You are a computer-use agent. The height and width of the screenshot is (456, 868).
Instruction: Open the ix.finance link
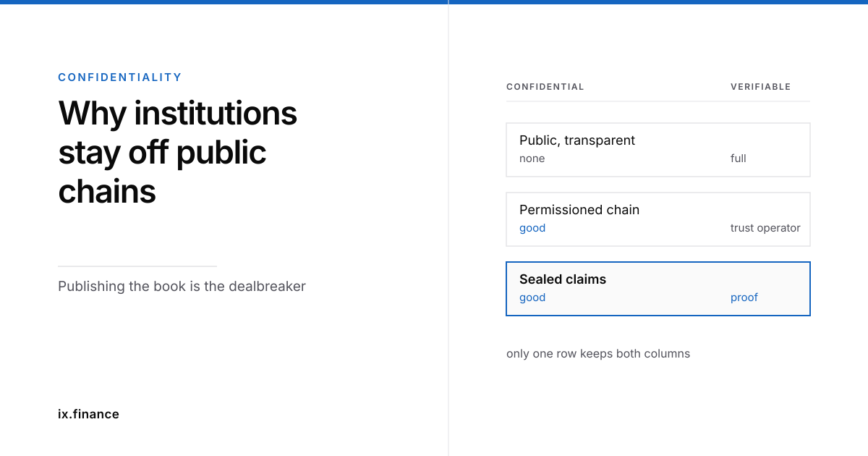click(x=88, y=414)
